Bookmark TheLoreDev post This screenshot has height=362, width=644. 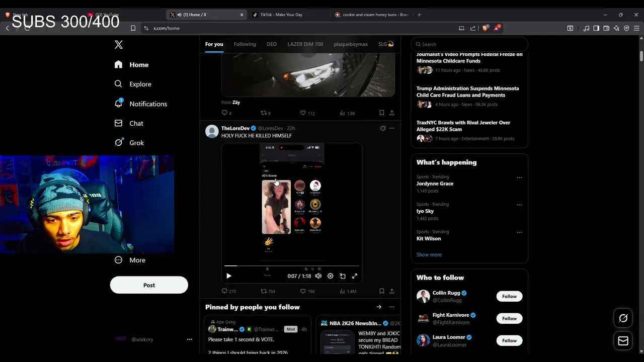click(381, 291)
